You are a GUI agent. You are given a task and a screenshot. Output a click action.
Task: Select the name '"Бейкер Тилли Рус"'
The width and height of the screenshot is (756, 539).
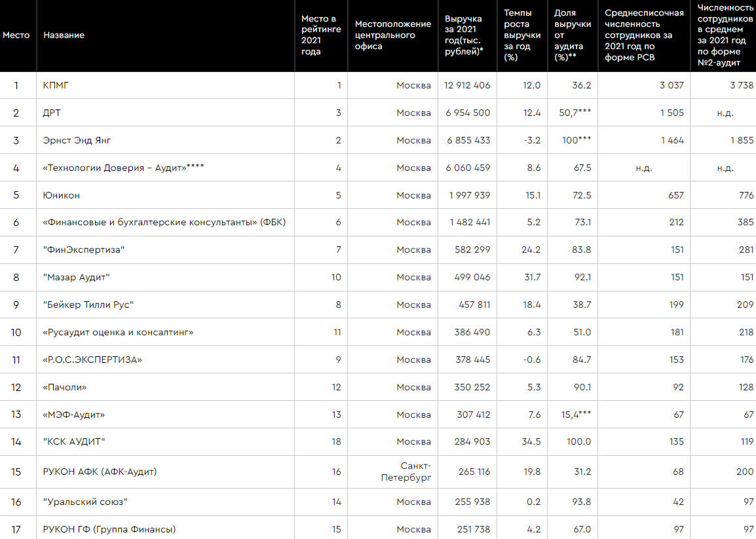pyautogui.click(x=88, y=305)
